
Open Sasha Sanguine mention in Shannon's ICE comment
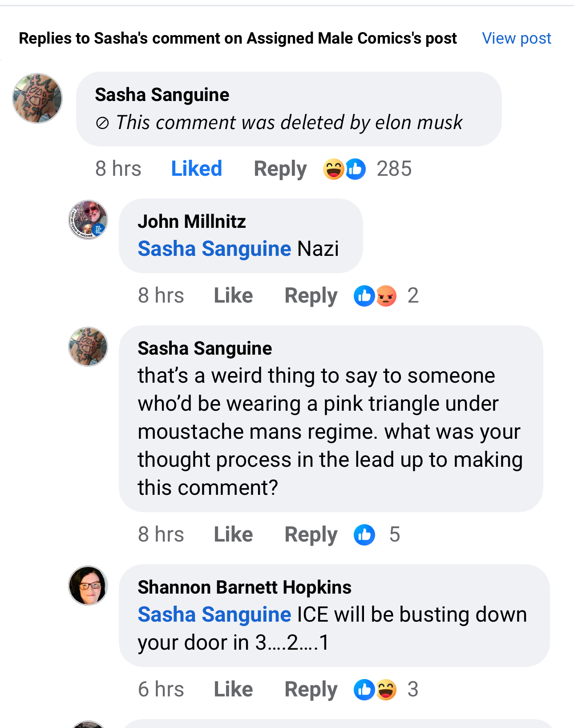click(x=214, y=614)
